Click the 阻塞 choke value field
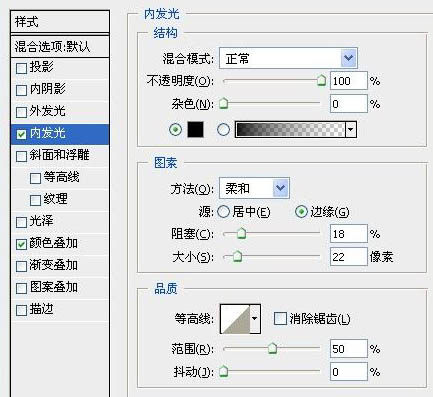433x397 pixels. click(x=349, y=234)
